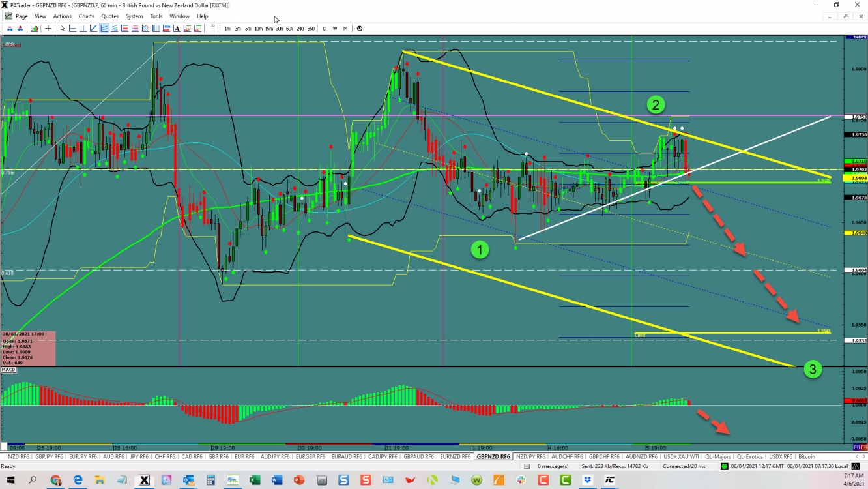Click the first red-blue arrows toolbar icon
This screenshot has width=868, height=489.
point(10,28)
